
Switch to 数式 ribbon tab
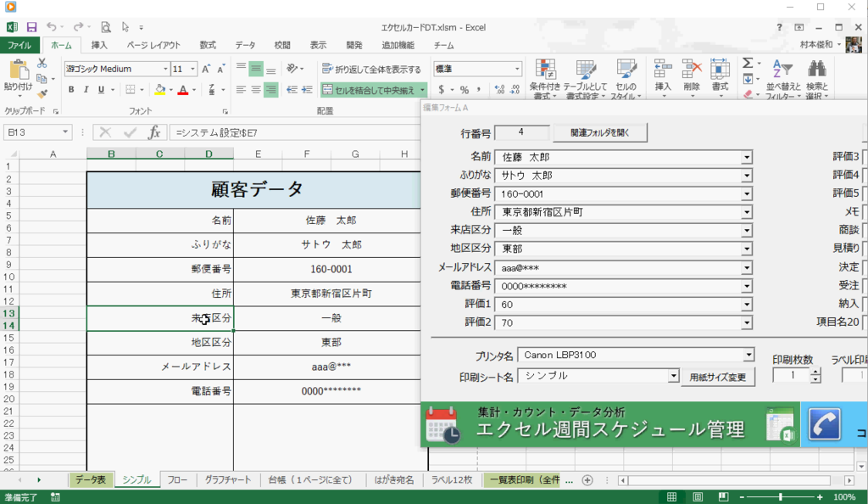coord(208,46)
